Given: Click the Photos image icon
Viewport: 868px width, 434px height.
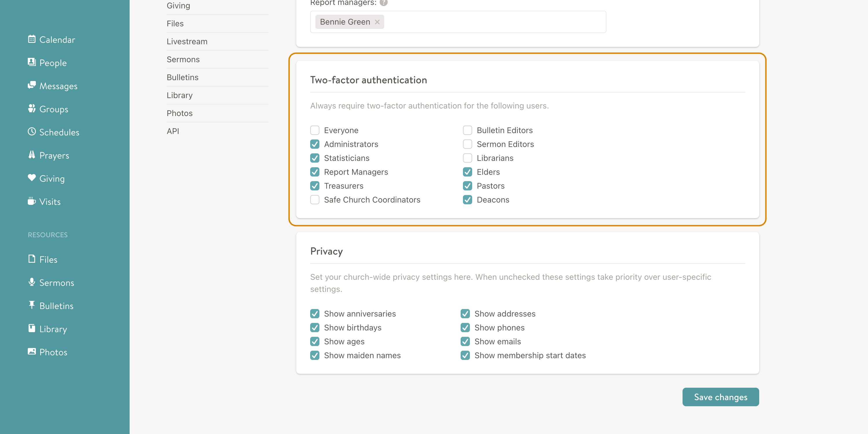Looking at the screenshot, I should pyautogui.click(x=32, y=352).
